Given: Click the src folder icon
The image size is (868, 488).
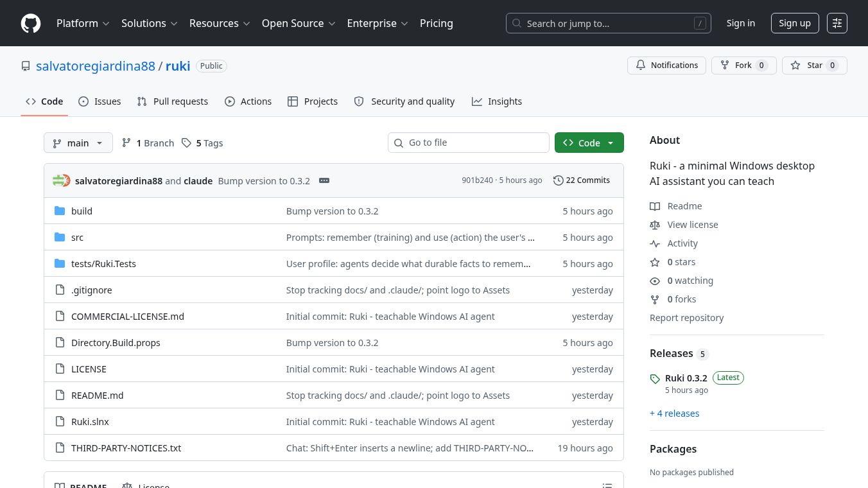Looking at the screenshot, I should (60, 237).
